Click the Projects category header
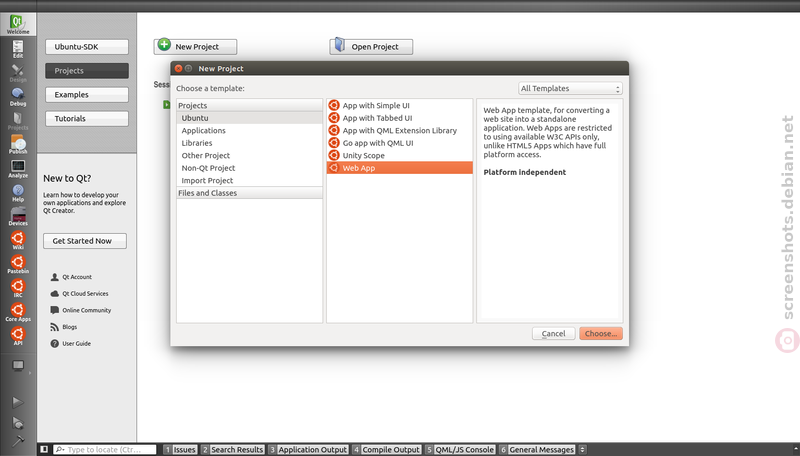Viewport: 800px width, 456px height. (249, 106)
